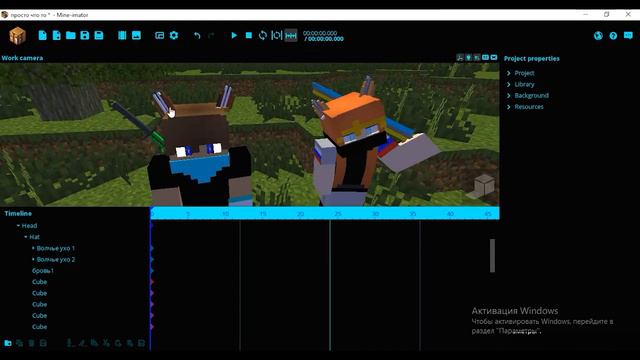Undo the last action
Screen dimensions: 640x360
(x=197, y=36)
